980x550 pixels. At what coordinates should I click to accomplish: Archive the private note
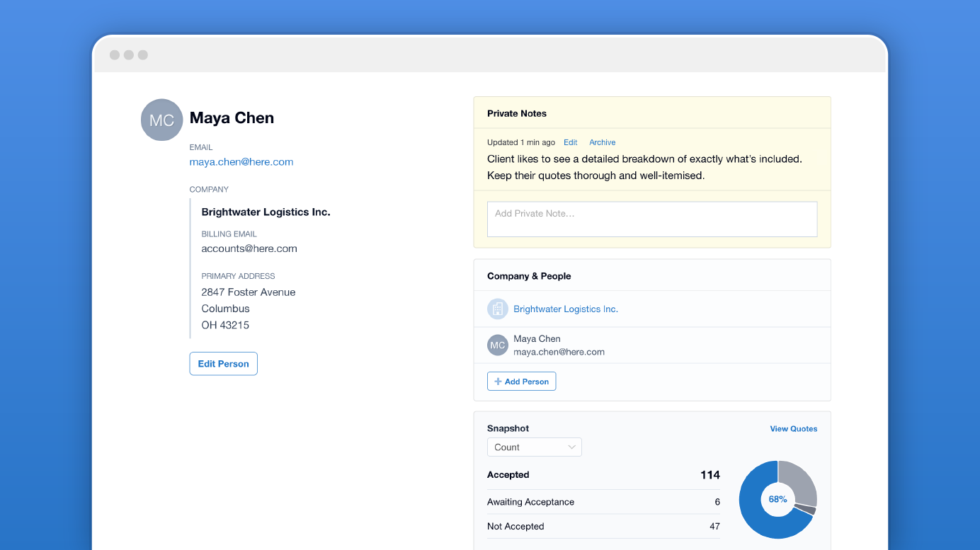tap(603, 142)
